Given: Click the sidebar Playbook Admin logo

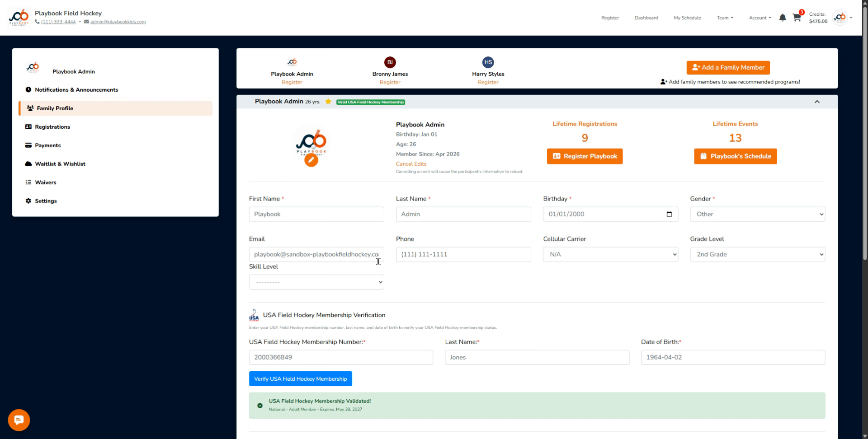Looking at the screenshot, I should (33, 68).
